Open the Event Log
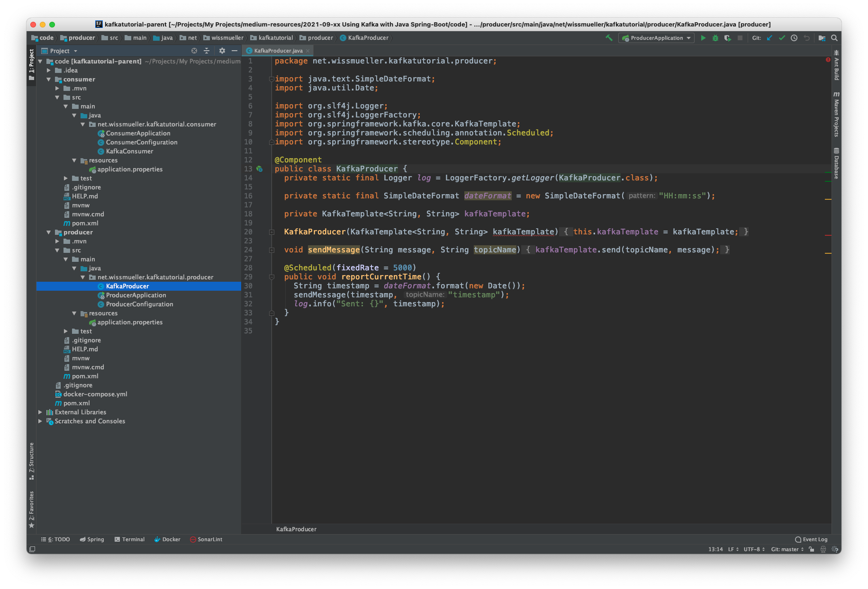 tap(811, 539)
